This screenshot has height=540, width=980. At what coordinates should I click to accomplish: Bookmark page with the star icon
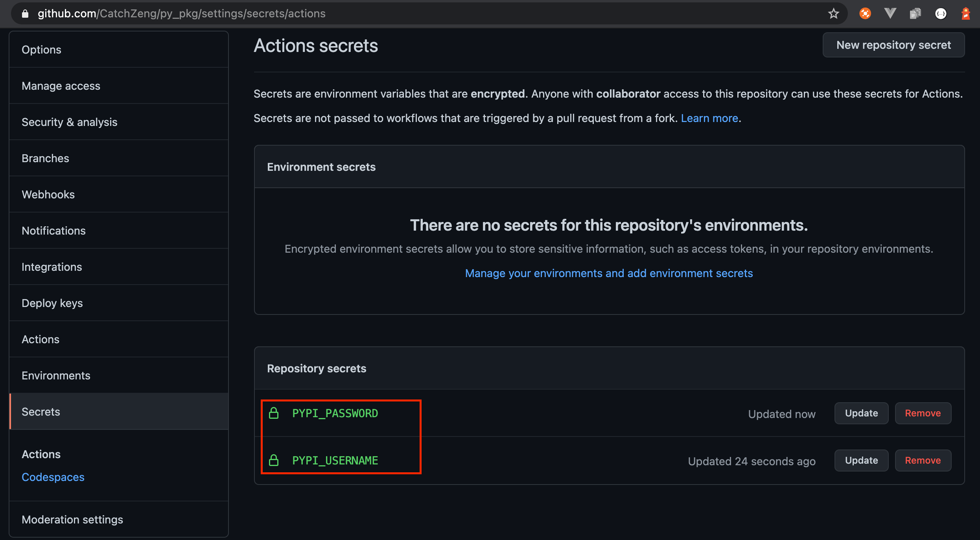pos(833,14)
